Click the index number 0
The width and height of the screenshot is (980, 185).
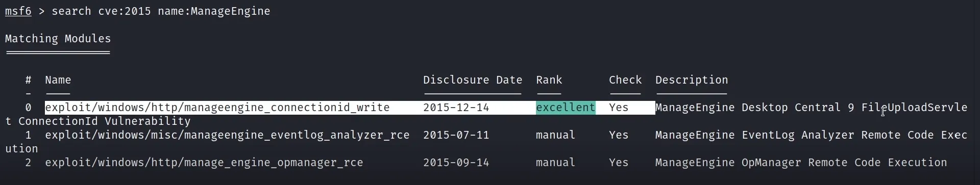(x=28, y=108)
